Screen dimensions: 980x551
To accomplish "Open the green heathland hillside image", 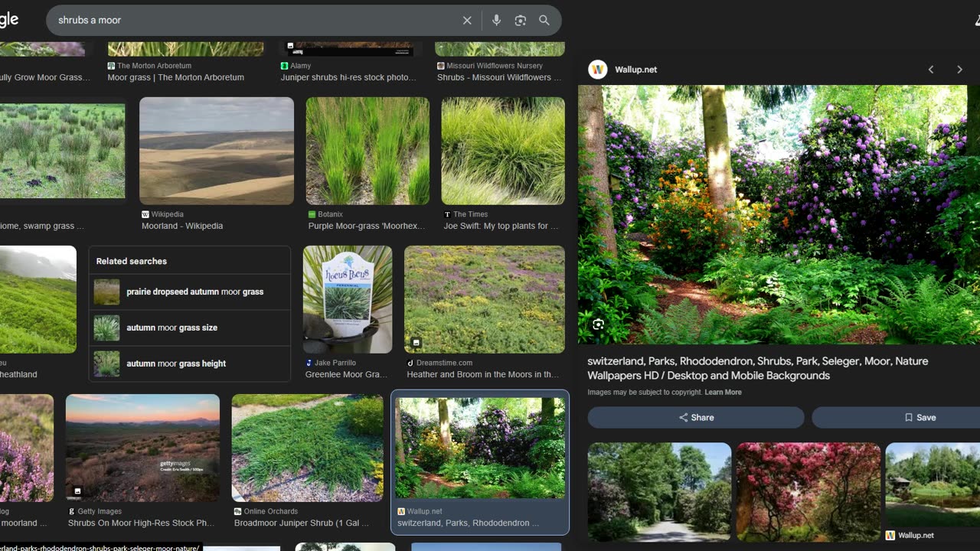I will coord(38,299).
